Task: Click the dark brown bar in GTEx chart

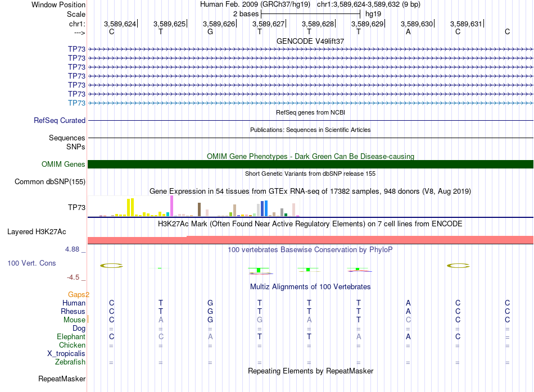Action: tap(199, 209)
